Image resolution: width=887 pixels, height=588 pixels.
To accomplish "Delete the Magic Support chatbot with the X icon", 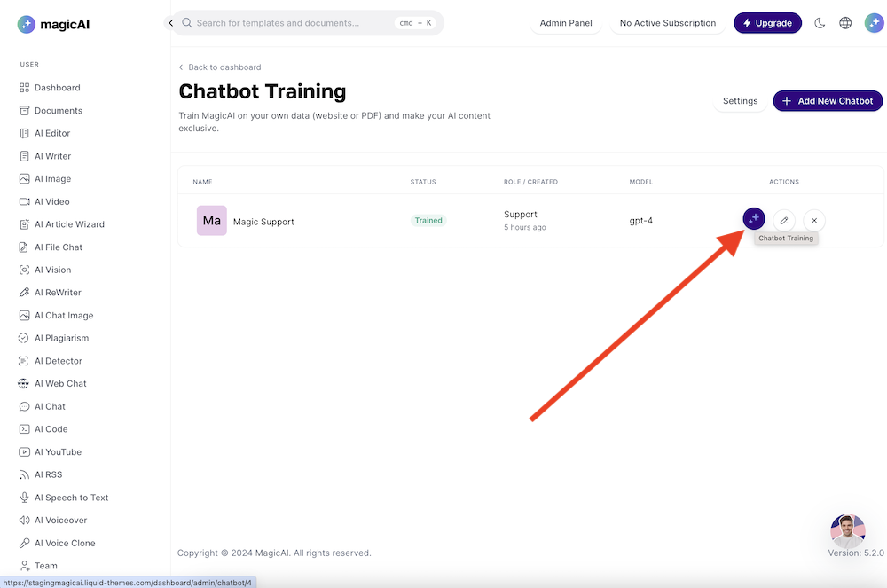I will 814,221.
